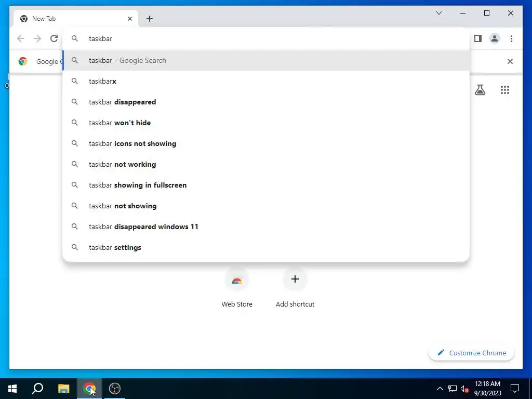Choose 'taskbar showing in fullscreen' suggestion
The height and width of the screenshot is (399, 532).
[267, 185]
